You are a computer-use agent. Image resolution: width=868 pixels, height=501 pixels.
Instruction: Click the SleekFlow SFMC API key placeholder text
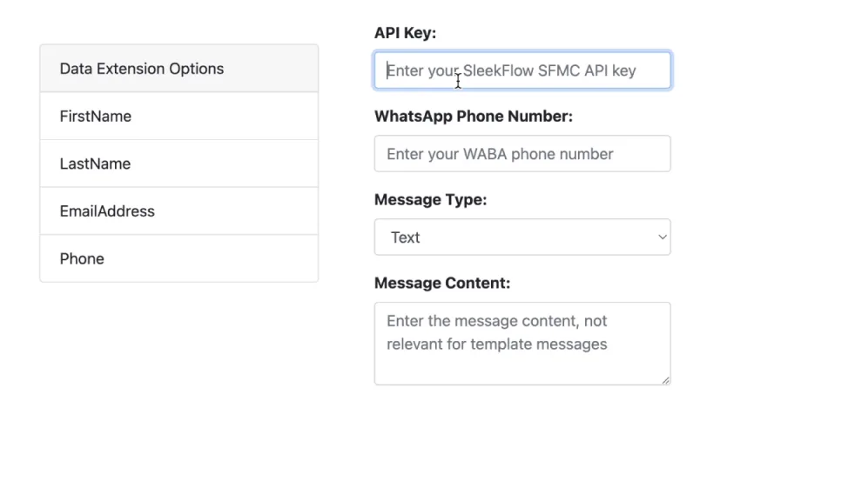click(510, 70)
